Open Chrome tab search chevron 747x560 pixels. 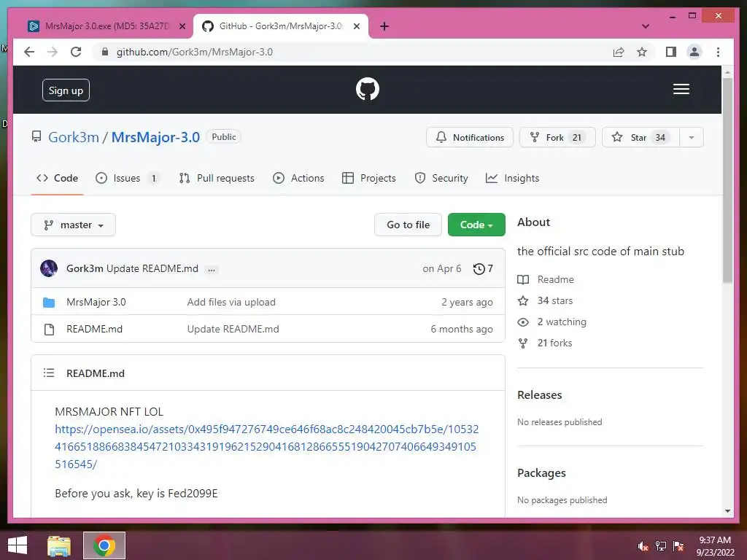click(646, 26)
